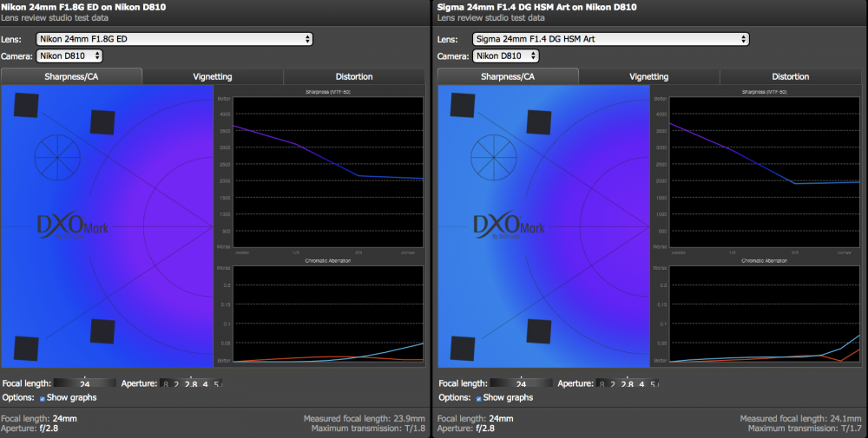Click 'Maximum transmission: T/1.8' text
The width and height of the screenshot is (868, 438).
click(368, 428)
